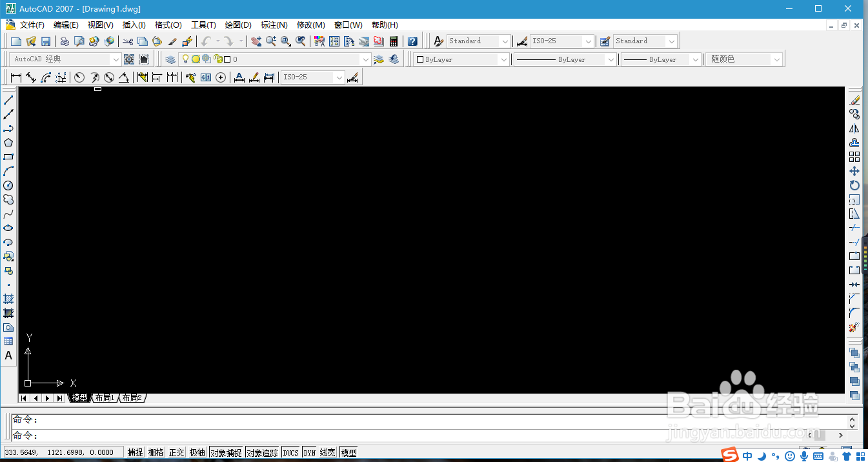This screenshot has height=462, width=868.
Task: Click the Plot (printer) icon
Action: (x=65, y=41)
